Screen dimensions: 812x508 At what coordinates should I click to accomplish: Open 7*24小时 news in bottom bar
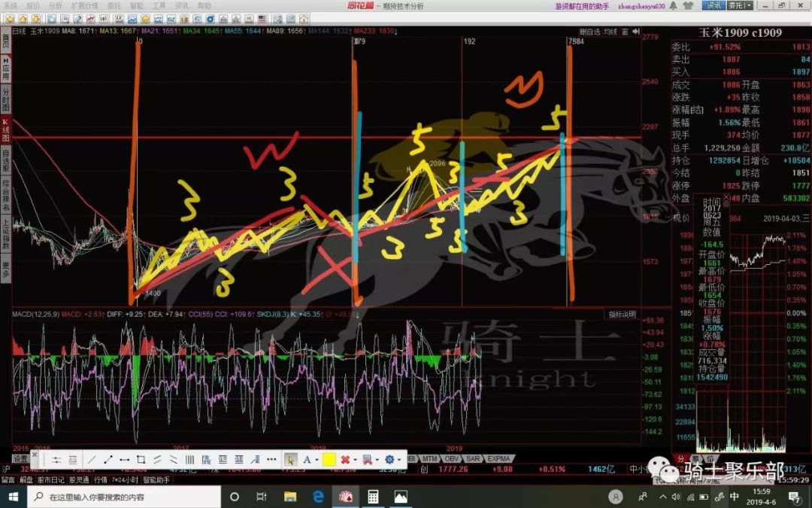point(125,480)
